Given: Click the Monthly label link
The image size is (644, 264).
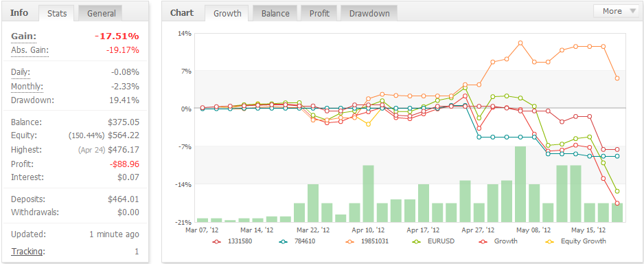Looking at the screenshot, I should [x=27, y=87].
